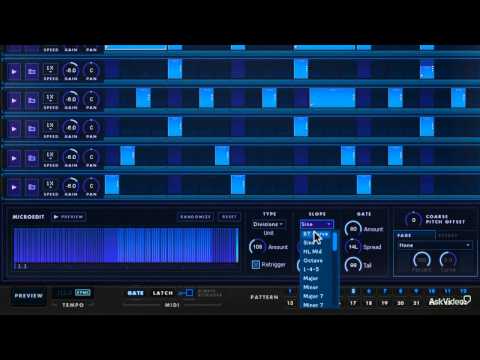480x360 pixels.
Task: Select 1-4-5 from the Slope list
Action: pyautogui.click(x=311, y=269)
